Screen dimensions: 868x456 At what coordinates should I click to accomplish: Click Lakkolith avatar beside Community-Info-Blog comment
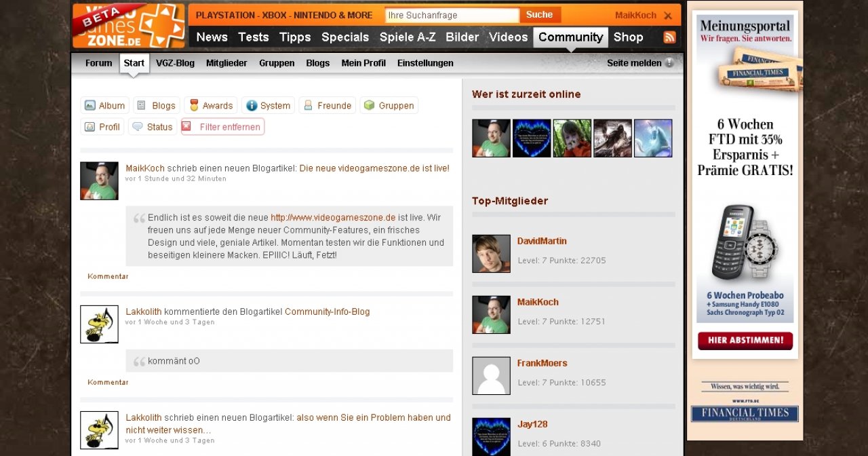[99, 324]
